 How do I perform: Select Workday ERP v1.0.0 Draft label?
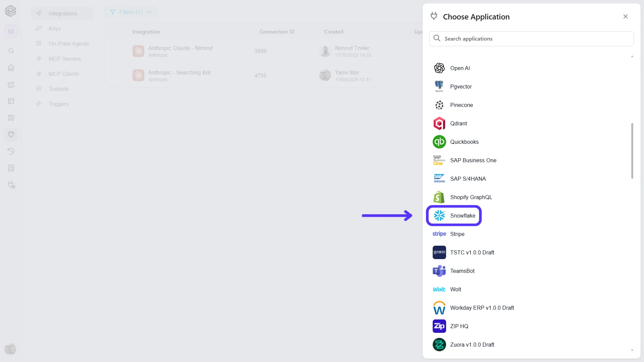pyautogui.click(x=482, y=308)
